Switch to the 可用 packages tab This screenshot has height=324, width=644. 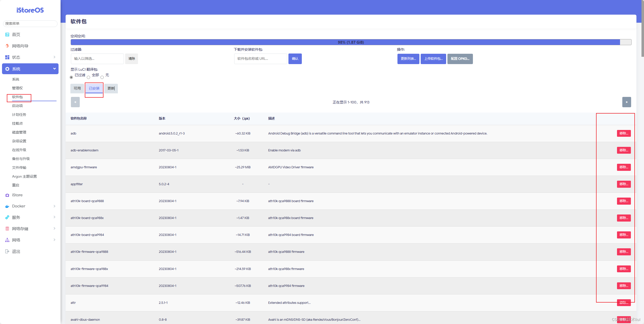77,88
